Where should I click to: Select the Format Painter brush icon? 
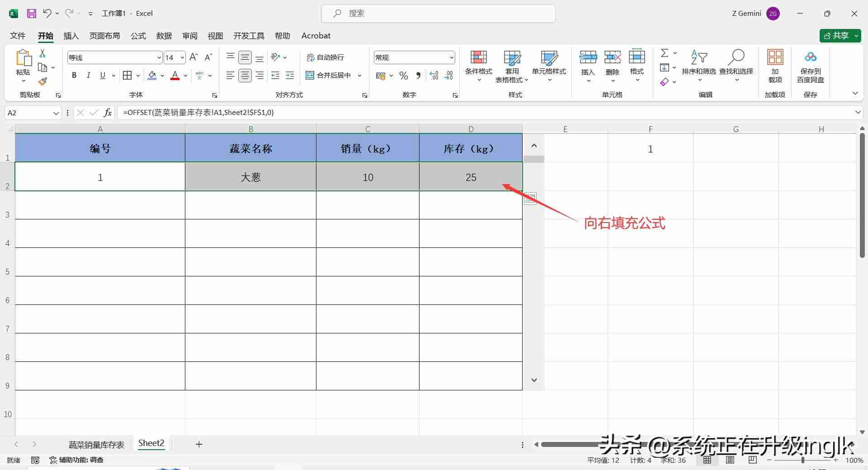tap(42, 81)
